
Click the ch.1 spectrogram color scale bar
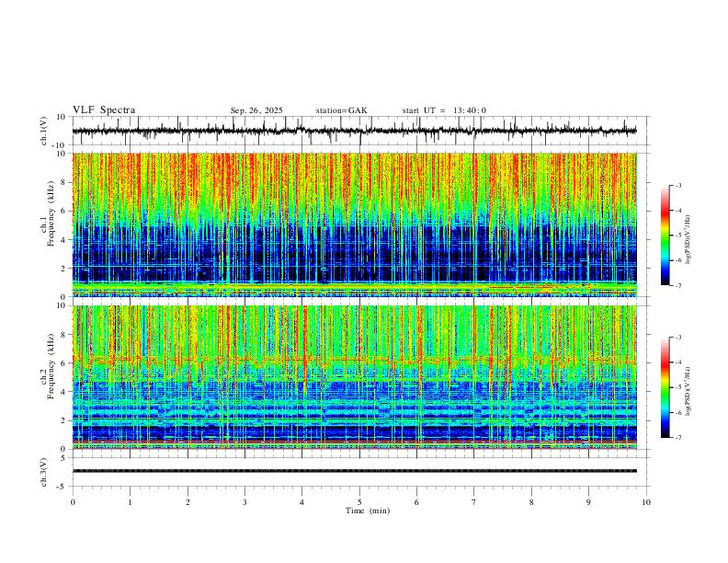[665, 236]
